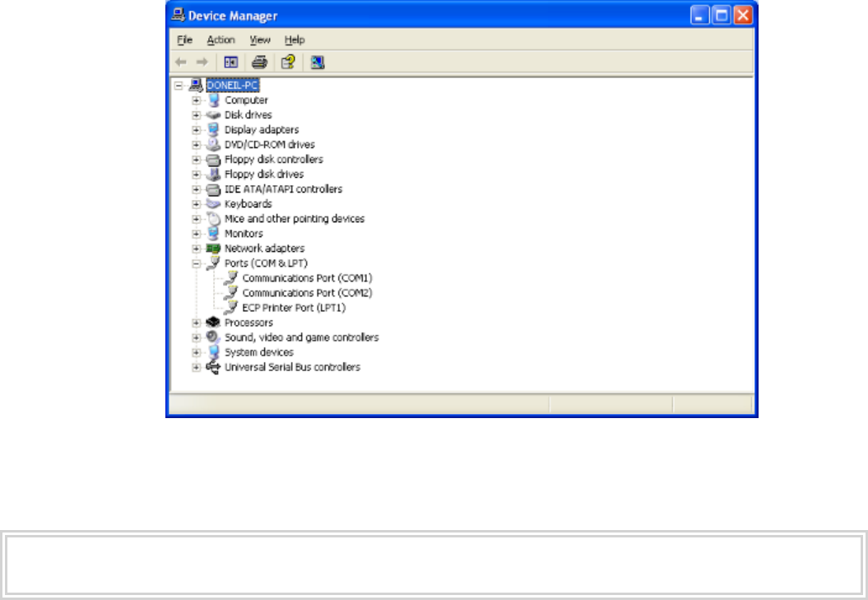The width and height of the screenshot is (868, 600).
Task: Click the Floppy disk drives icon
Action: click(213, 174)
